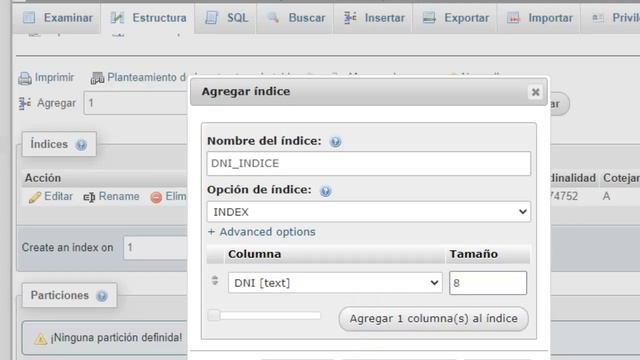Click the Agregar column icon
The width and height of the screenshot is (640, 360).
point(25,103)
